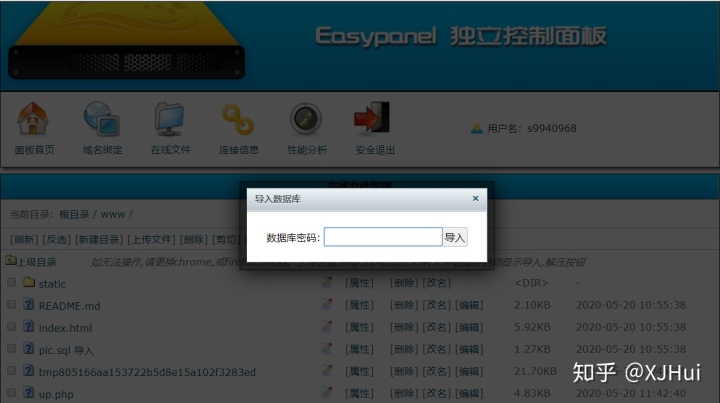Click the 连接信息 label
This screenshot has width=720, height=403.
238,150
